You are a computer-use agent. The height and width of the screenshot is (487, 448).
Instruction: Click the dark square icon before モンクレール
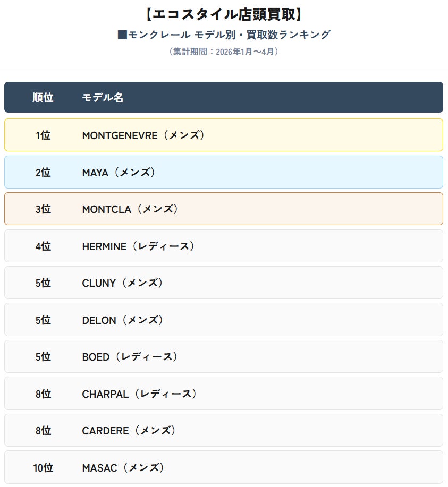click(122, 35)
